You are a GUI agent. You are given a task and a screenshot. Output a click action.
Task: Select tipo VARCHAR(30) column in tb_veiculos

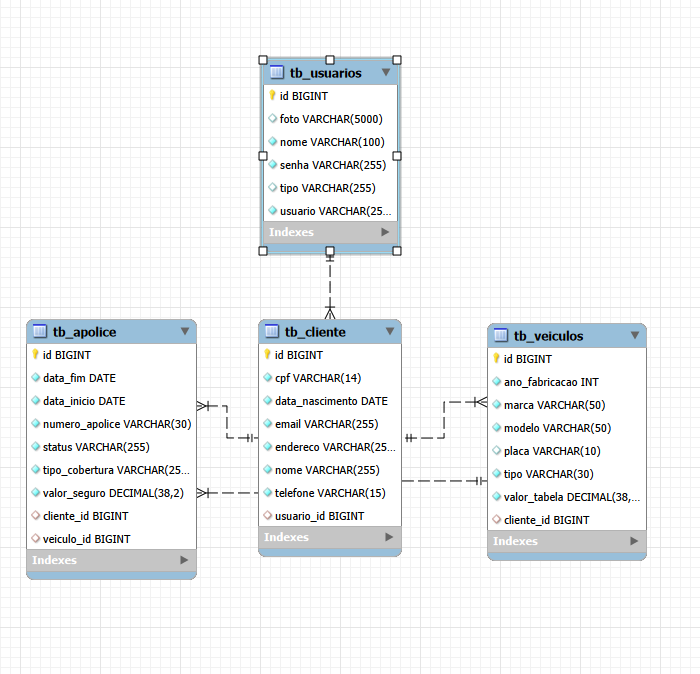[x=567, y=474]
